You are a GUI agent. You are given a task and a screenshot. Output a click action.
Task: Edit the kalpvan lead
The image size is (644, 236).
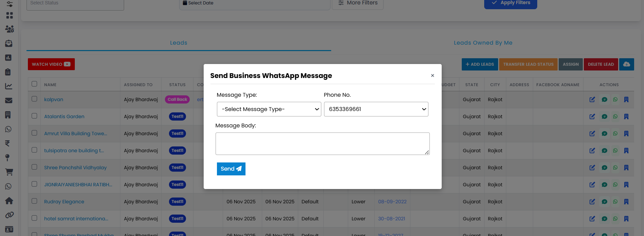592,99
